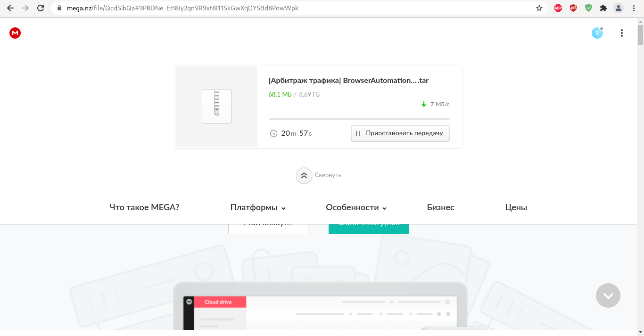Reload the page with the refresh icon

[x=41, y=8]
